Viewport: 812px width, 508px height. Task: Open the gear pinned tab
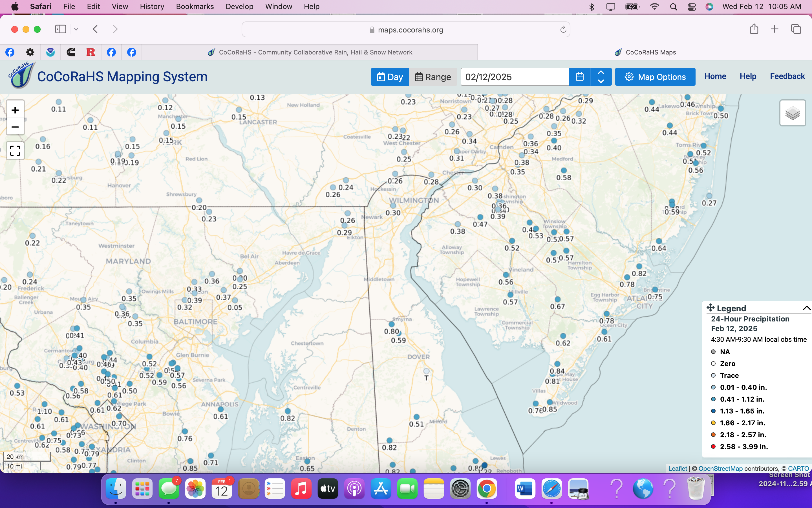click(x=30, y=52)
